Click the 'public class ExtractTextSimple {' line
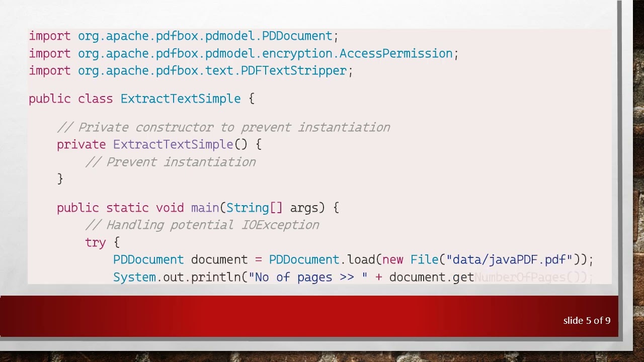This screenshot has width=644, height=362. click(x=142, y=99)
